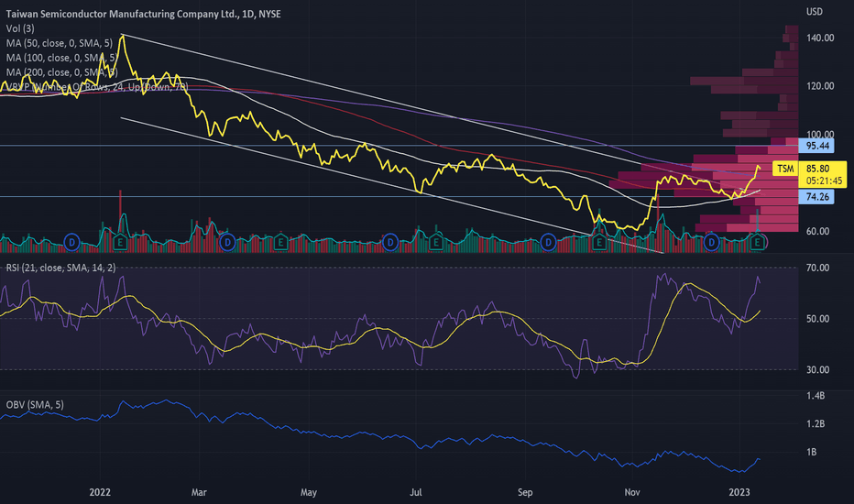Screen dimensions: 854x504
Task: Click the 1.2B OBV axis label
Action: (816, 424)
